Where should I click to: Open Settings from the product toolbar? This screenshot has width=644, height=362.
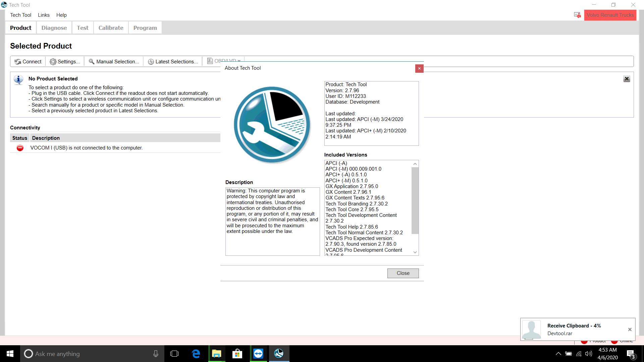tap(65, 61)
